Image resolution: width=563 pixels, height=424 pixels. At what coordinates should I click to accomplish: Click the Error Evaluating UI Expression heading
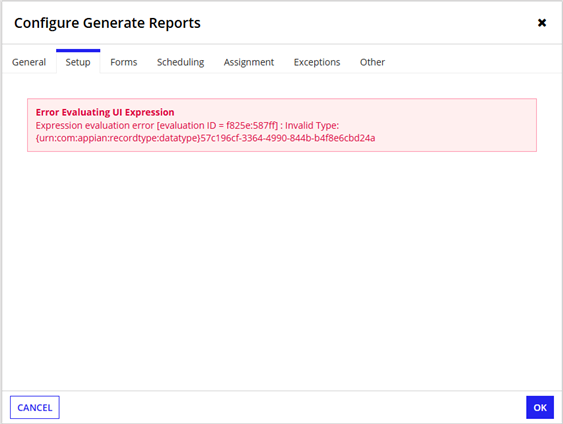coord(105,112)
